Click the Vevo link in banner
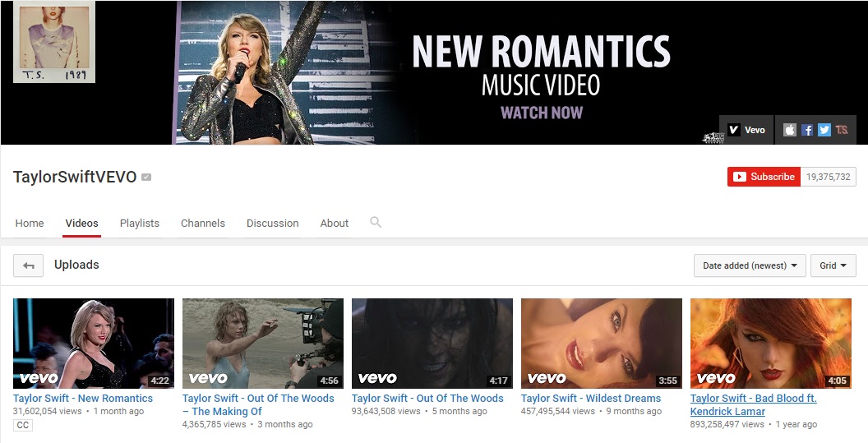 [x=746, y=130]
